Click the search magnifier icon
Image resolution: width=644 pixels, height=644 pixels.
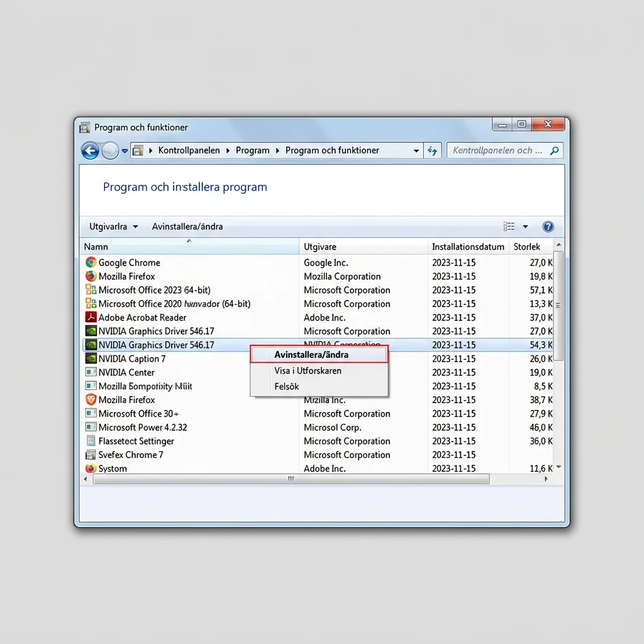pyautogui.click(x=555, y=151)
